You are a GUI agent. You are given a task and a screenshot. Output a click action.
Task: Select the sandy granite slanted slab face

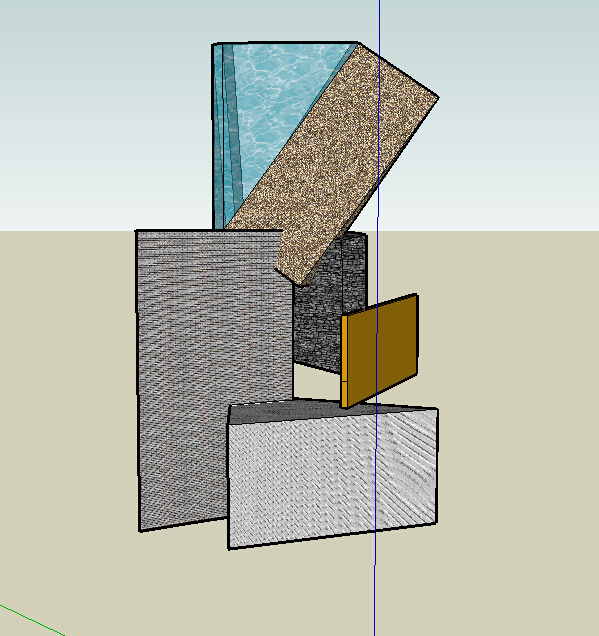[333, 162]
